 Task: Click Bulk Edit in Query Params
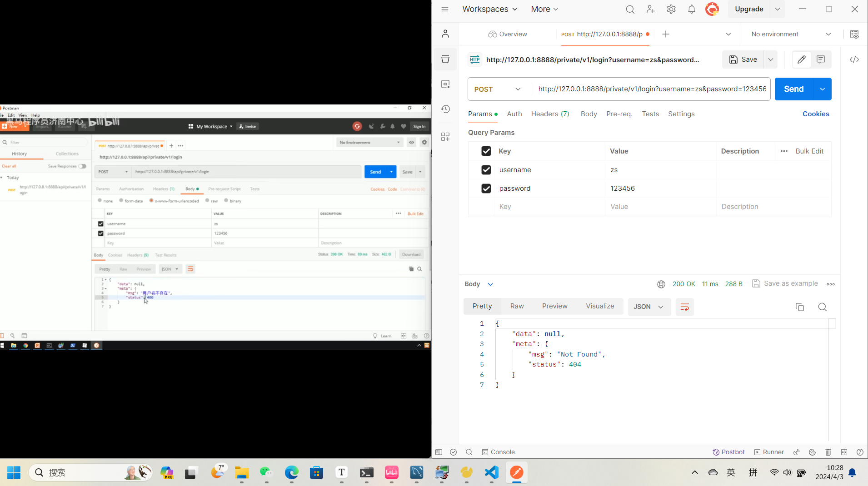809,151
